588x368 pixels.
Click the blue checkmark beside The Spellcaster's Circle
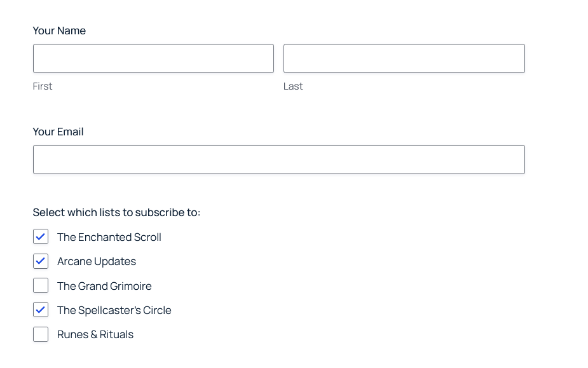point(41,310)
